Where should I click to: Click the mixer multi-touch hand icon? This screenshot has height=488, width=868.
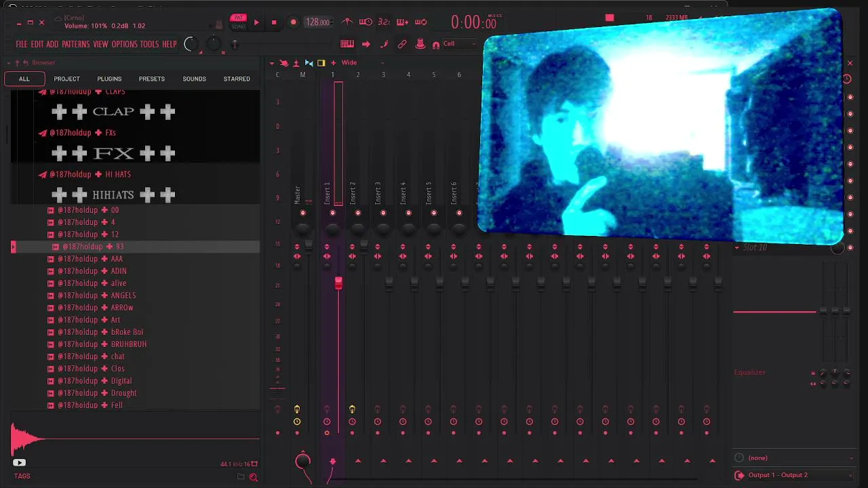[x=284, y=63]
